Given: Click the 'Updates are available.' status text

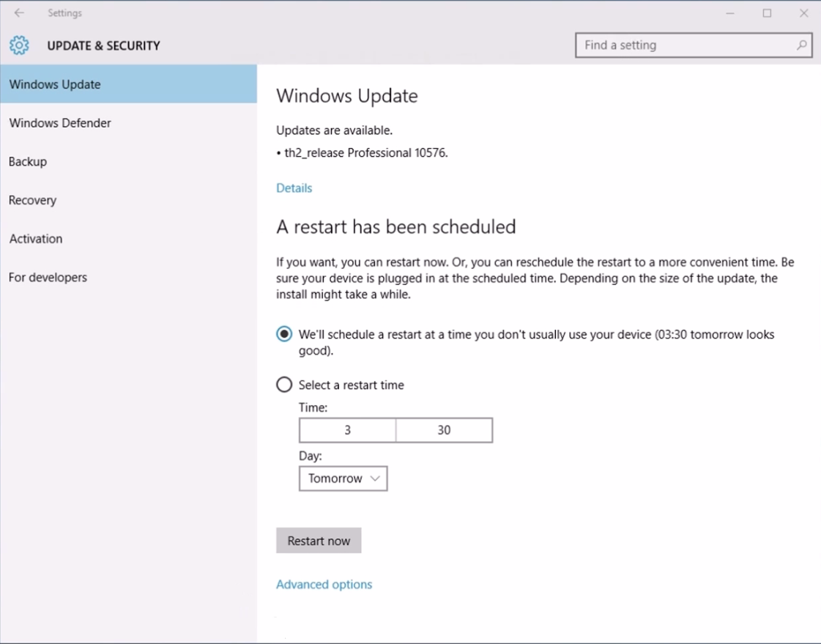Looking at the screenshot, I should tap(334, 130).
